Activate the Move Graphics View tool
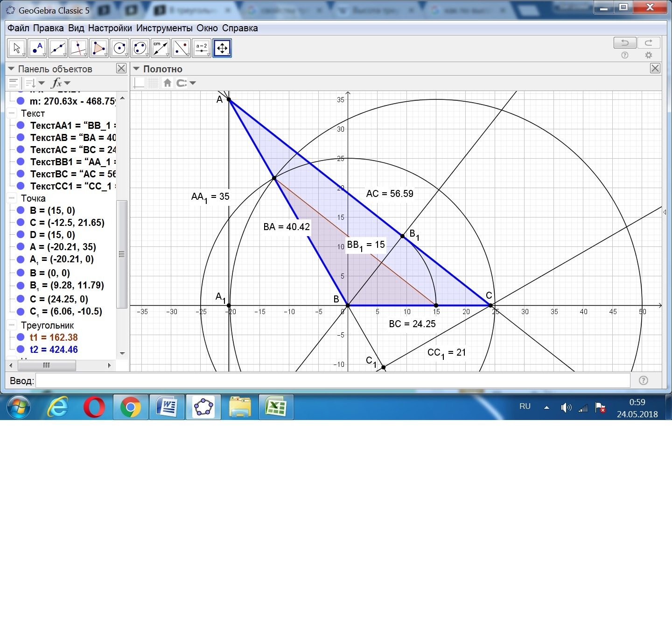Image resolution: width=672 pixels, height=631 pixels. pos(222,48)
